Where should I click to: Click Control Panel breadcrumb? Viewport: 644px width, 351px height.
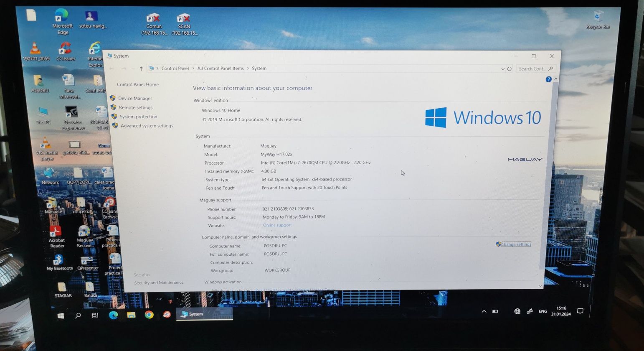pos(175,69)
